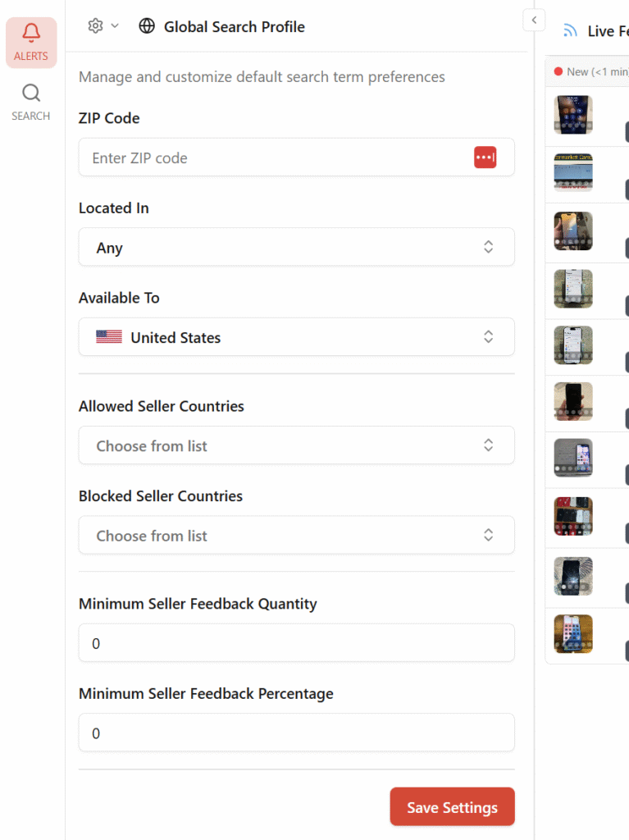This screenshot has width=629, height=840.
Task: Click the red password manager icon in ZIP field
Action: (485, 157)
